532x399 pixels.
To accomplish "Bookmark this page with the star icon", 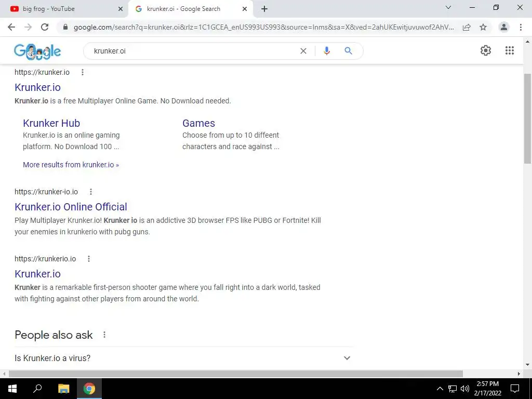I will point(483,27).
